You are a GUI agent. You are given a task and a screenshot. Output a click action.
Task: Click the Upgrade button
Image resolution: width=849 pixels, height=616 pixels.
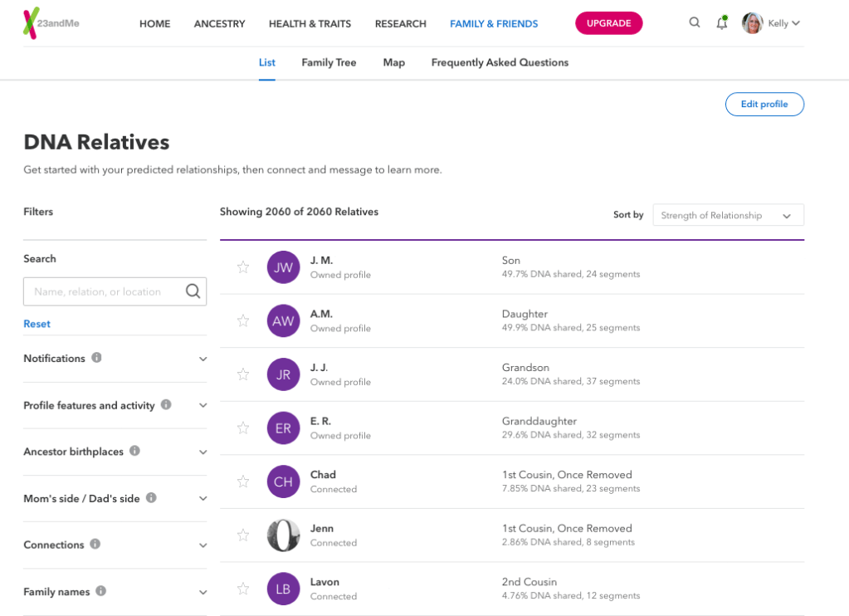coord(608,23)
